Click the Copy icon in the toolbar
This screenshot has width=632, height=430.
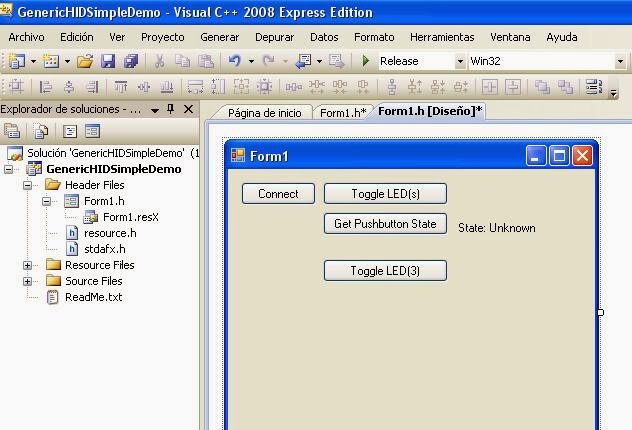(x=183, y=61)
